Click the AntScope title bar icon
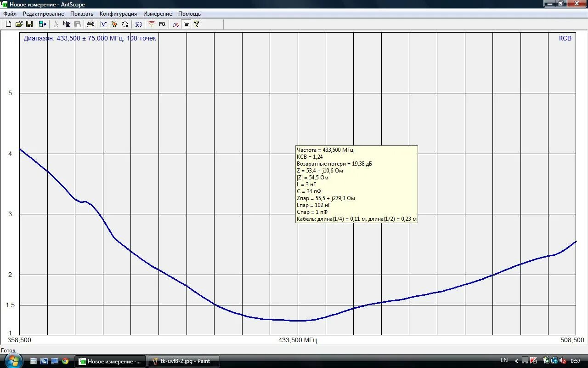This screenshot has width=588, height=368. 5,4
